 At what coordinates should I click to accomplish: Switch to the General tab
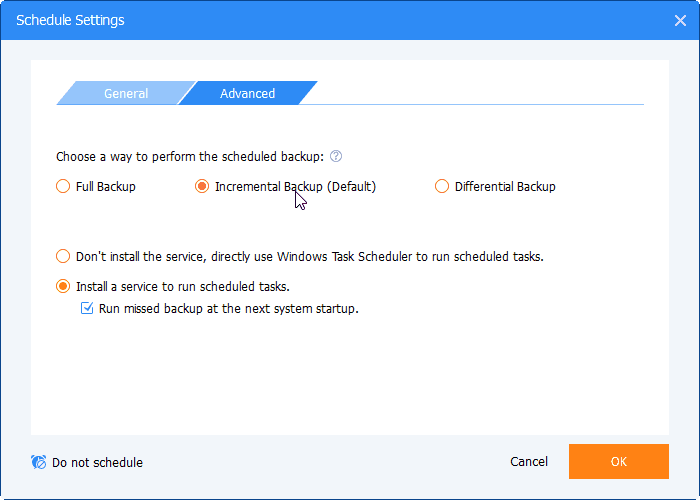(125, 94)
